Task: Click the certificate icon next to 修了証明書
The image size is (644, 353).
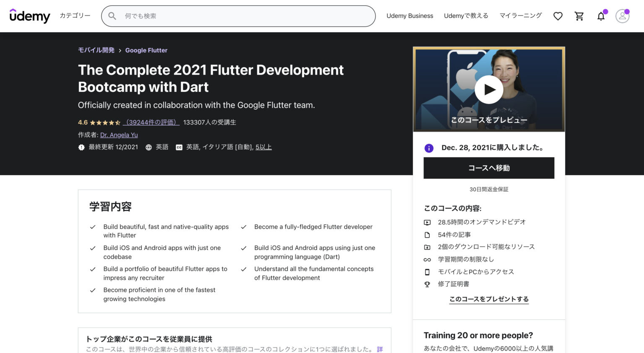Action: point(427,284)
